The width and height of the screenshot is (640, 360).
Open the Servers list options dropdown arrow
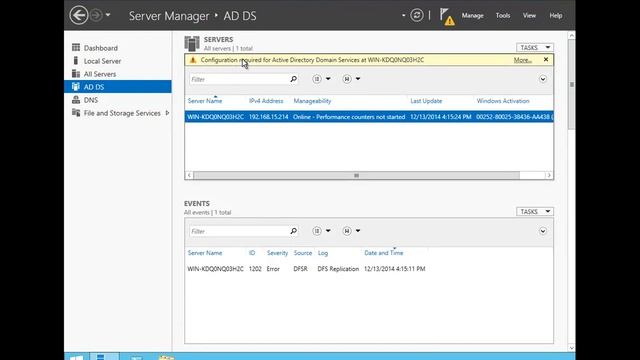(x=328, y=79)
